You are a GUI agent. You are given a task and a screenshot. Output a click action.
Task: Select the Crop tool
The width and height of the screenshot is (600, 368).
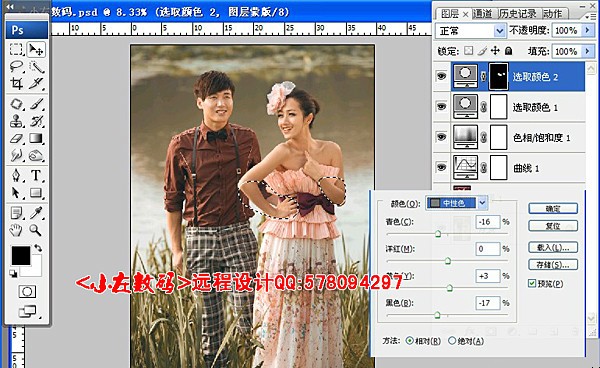(16, 83)
